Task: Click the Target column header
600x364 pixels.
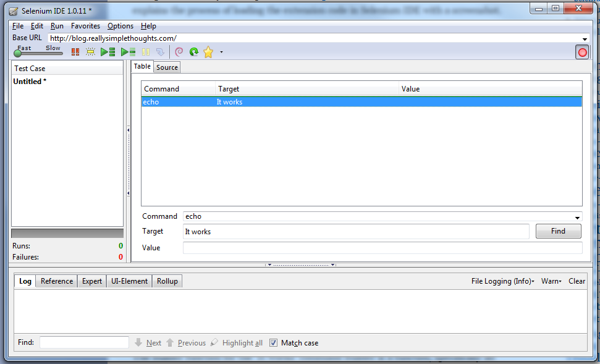Action: pos(307,89)
